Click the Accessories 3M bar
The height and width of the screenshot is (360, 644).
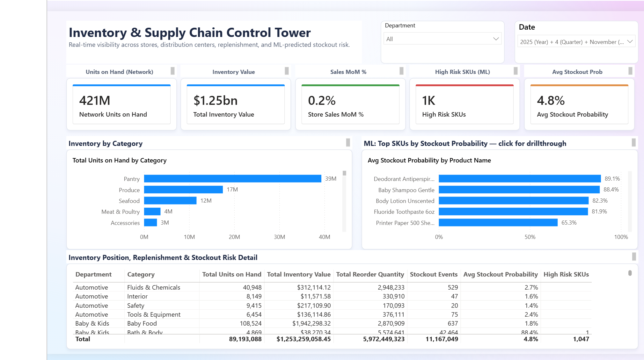(x=150, y=223)
